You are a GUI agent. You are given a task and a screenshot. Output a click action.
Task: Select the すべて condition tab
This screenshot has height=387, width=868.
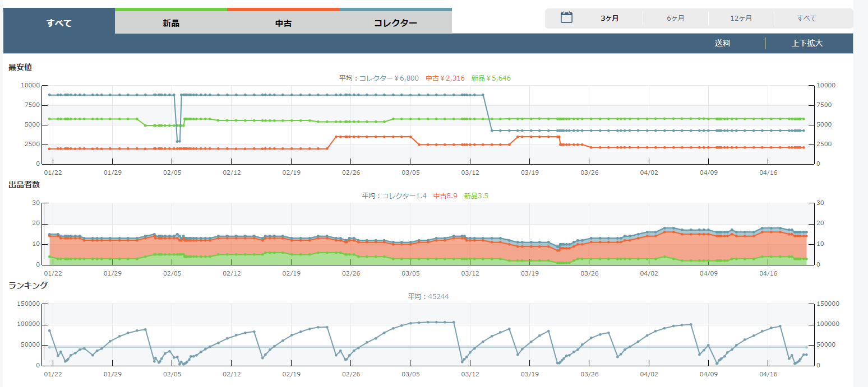coord(59,23)
